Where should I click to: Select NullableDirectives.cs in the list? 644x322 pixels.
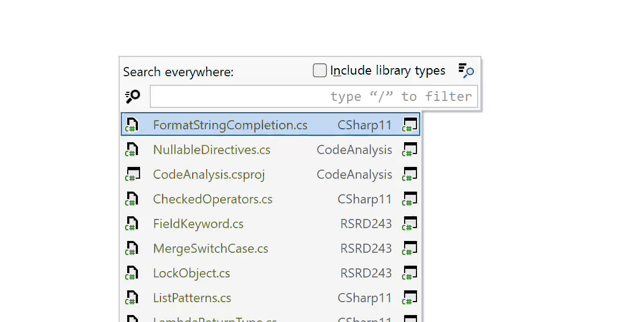coord(211,150)
